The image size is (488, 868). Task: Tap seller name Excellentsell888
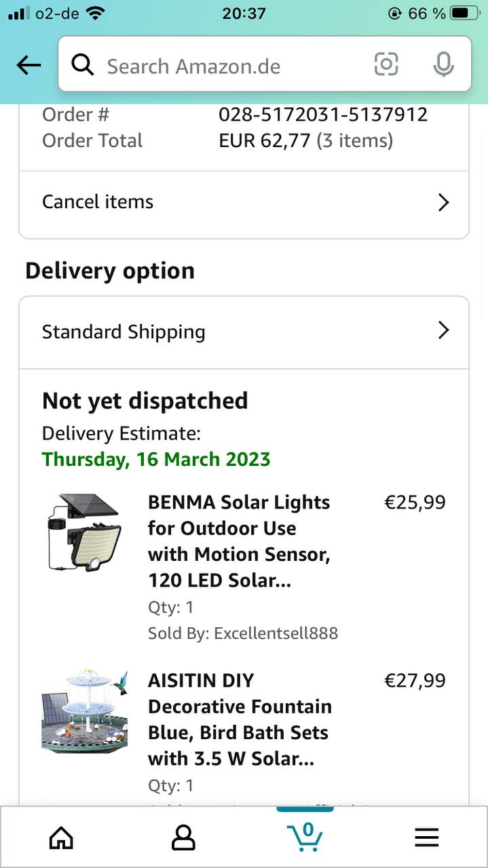[x=276, y=633]
